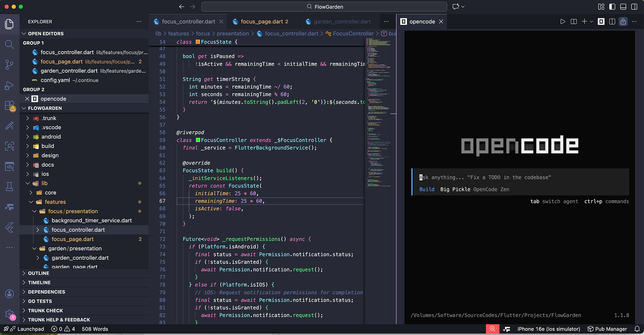
Task: Open the Search view icon
Action: click(9, 44)
